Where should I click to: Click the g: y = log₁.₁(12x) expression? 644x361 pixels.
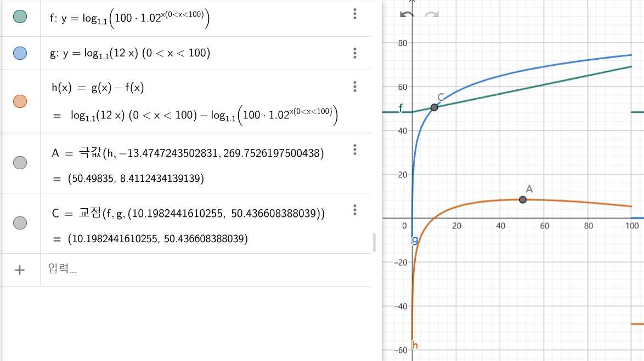(129, 53)
